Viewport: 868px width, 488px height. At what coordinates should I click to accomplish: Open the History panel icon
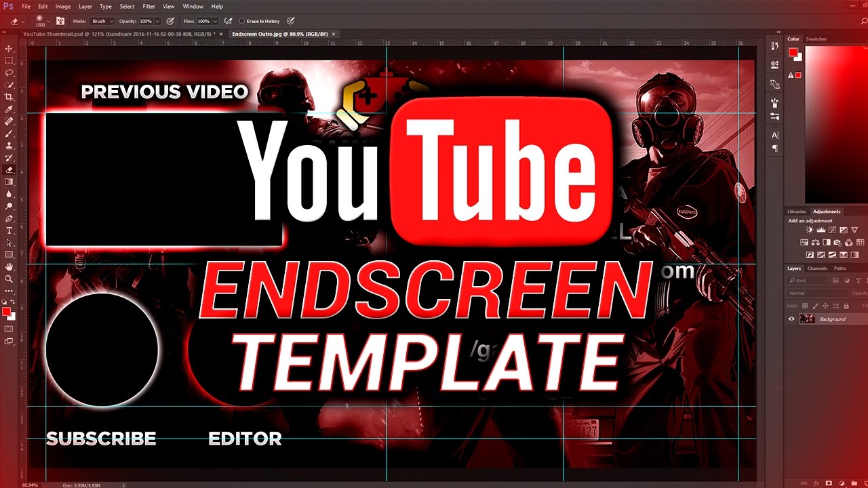coord(775,45)
